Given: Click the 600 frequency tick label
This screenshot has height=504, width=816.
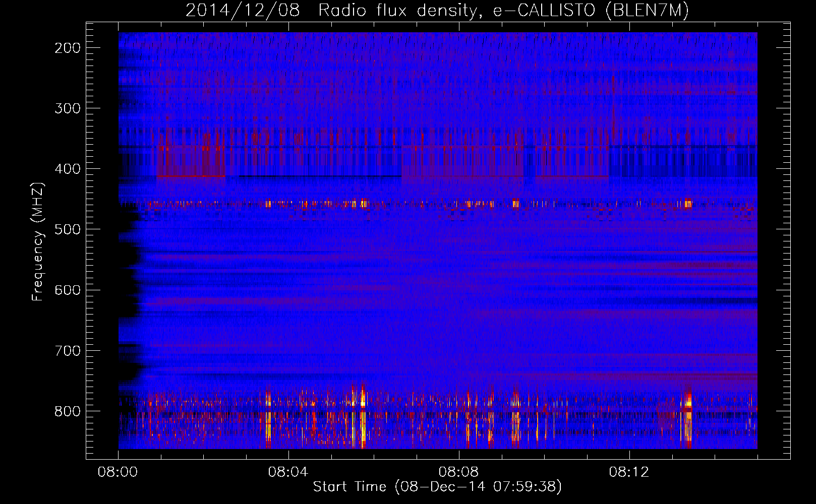Looking at the screenshot, I should pos(68,290).
